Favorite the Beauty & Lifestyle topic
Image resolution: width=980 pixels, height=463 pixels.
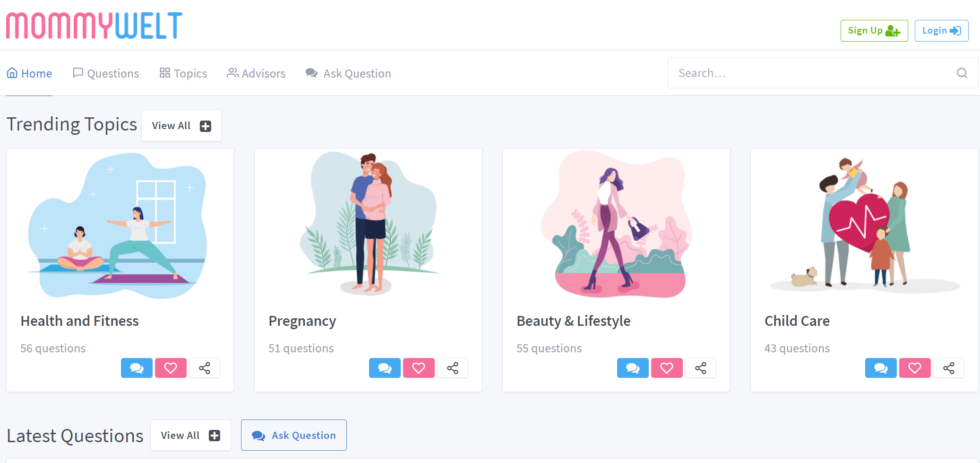667,368
